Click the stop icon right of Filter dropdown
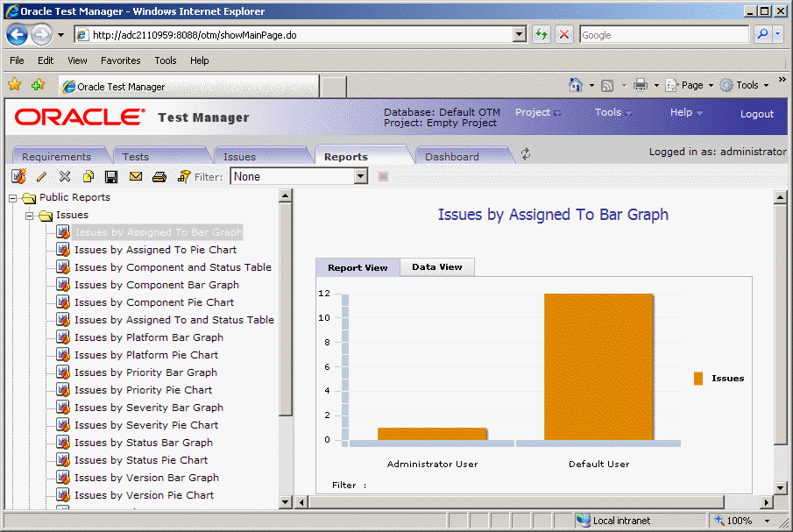The width and height of the screenshot is (793, 532). point(383,176)
